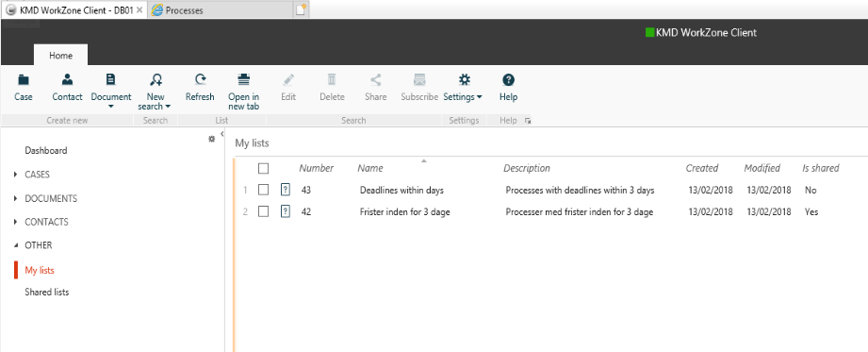Screen dimensions: 868x352
Task: Select My lists in navigation
Action: (x=40, y=271)
